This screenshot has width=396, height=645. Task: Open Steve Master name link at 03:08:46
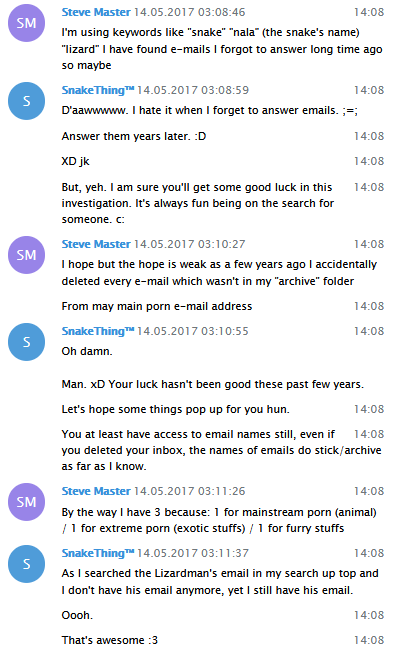[x=96, y=12]
